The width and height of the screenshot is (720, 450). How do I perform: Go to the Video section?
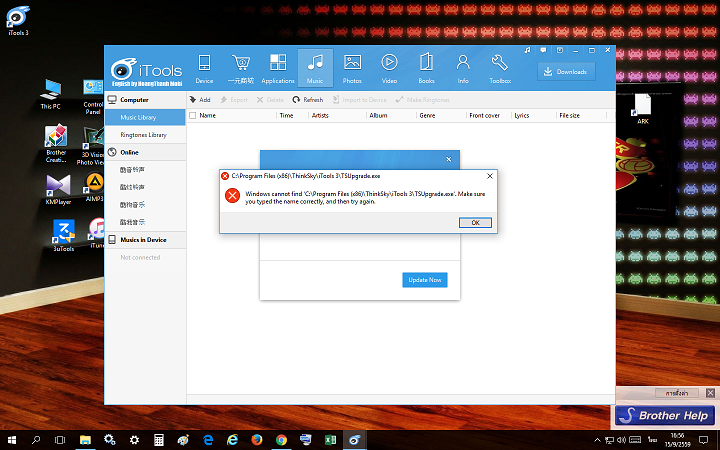click(x=389, y=68)
